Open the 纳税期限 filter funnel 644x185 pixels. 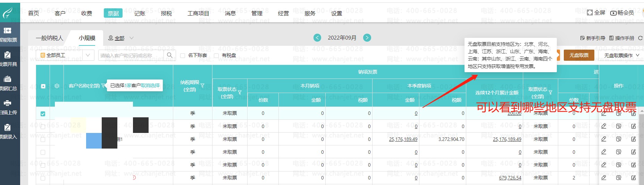202,86
